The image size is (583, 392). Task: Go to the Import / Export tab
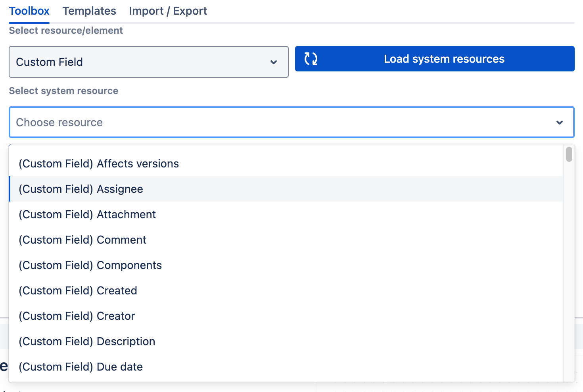coord(168,11)
